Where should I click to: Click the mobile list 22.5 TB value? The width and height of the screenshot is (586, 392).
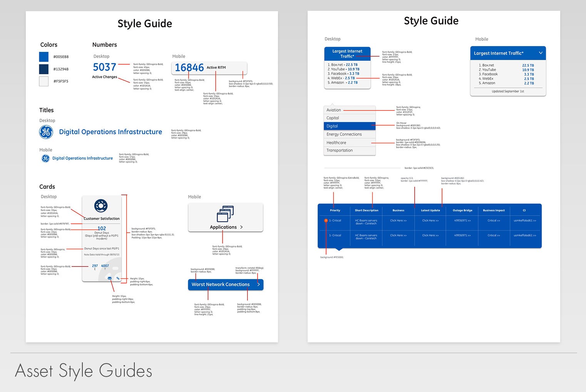(x=528, y=65)
